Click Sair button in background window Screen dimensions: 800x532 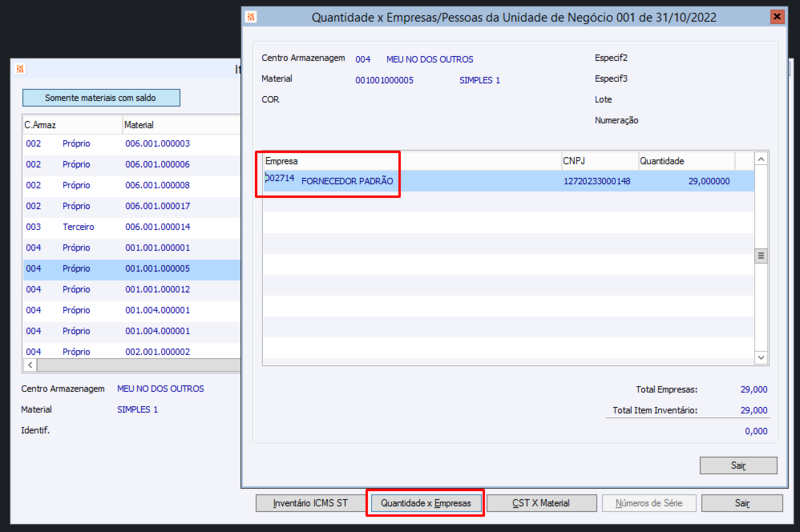[x=742, y=503]
